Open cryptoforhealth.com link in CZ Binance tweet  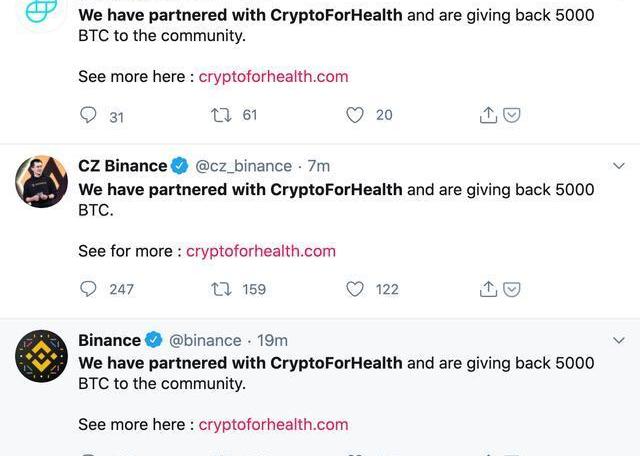pos(261,251)
